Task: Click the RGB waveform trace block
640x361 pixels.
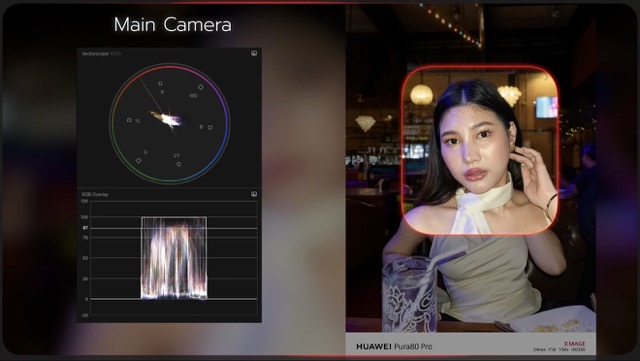Action: click(x=174, y=258)
